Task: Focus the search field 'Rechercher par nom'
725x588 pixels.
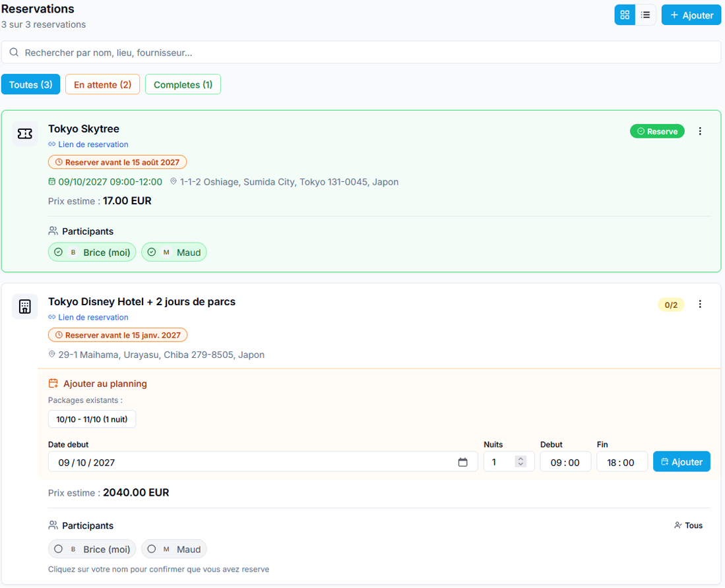Action: point(361,52)
